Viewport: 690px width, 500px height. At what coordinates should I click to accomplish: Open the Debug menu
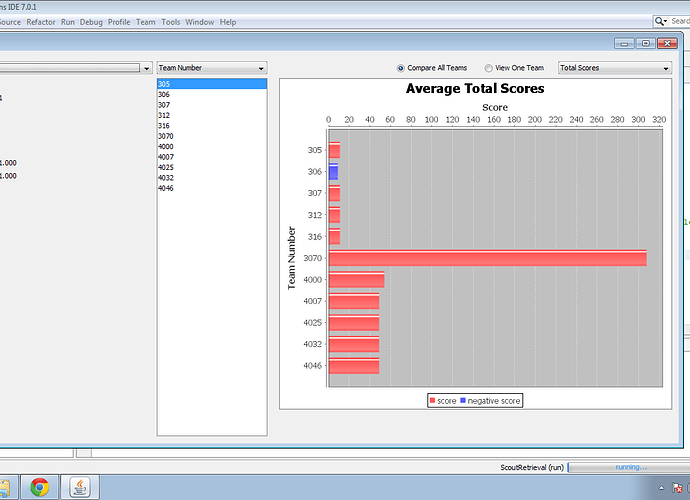91,22
